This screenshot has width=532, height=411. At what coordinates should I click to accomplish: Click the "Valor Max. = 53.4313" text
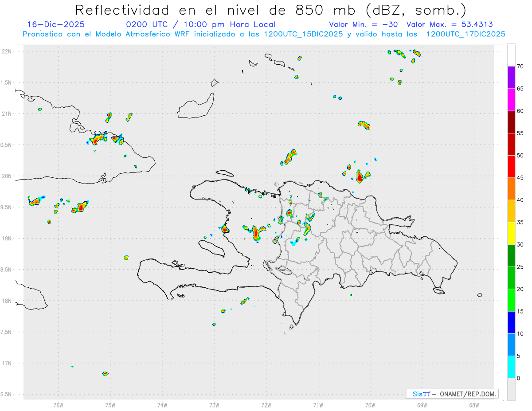click(450, 24)
